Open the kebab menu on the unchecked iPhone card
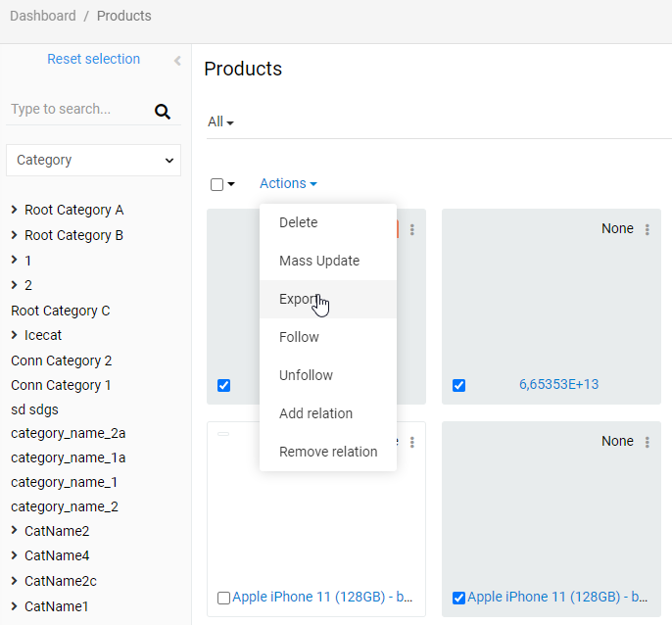This screenshot has height=625, width=672. 412,443
